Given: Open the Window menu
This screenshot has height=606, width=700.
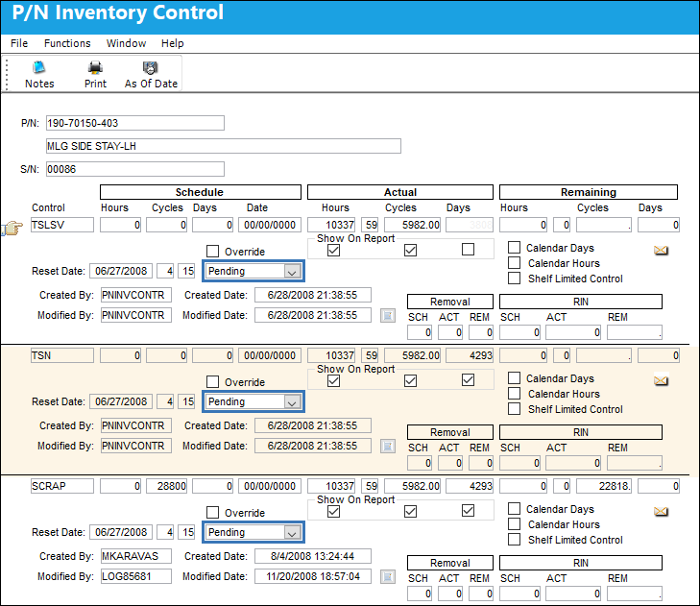Looking at the screenshot, I should tap(127, 43).
